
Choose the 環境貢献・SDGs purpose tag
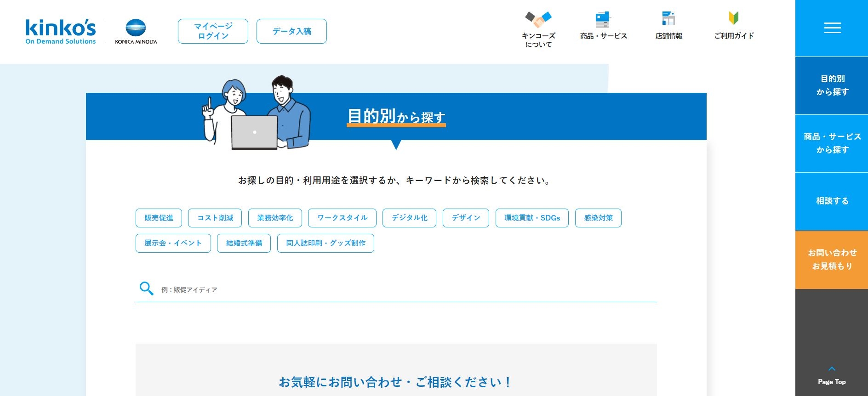[x=532, y=218]
